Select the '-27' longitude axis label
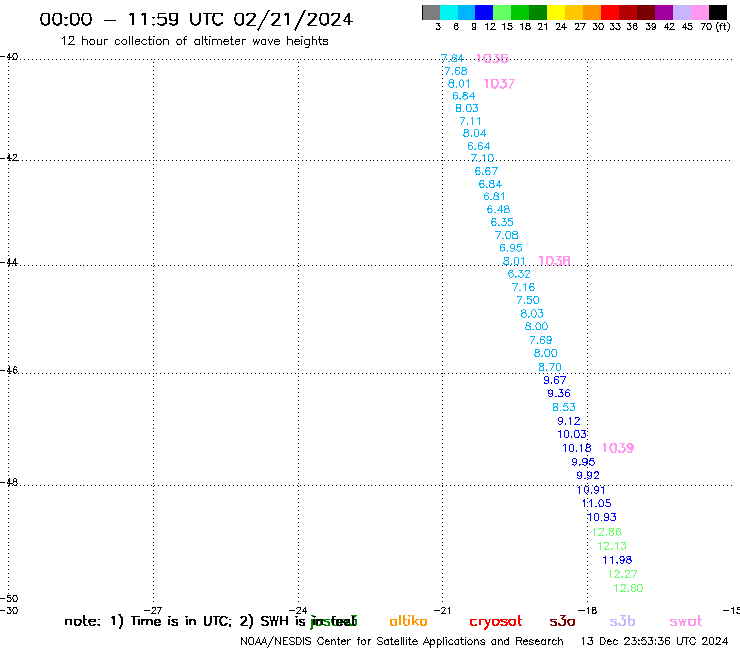 (x=153, y=610)
